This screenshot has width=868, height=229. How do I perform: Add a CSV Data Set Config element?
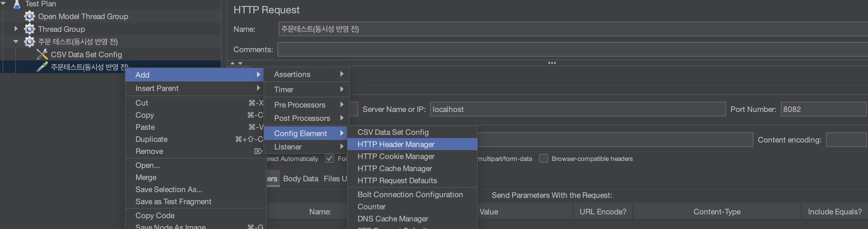click(412, 132)
